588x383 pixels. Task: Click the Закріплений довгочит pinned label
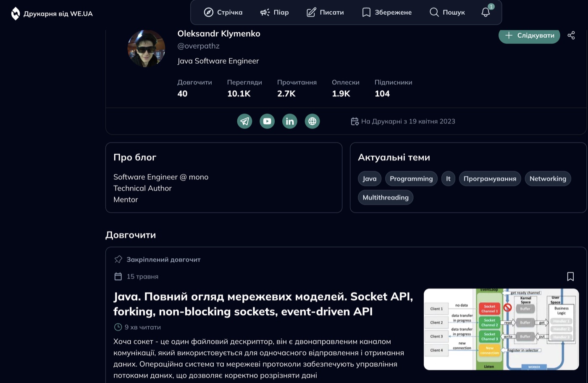click(x=163, y=260)
